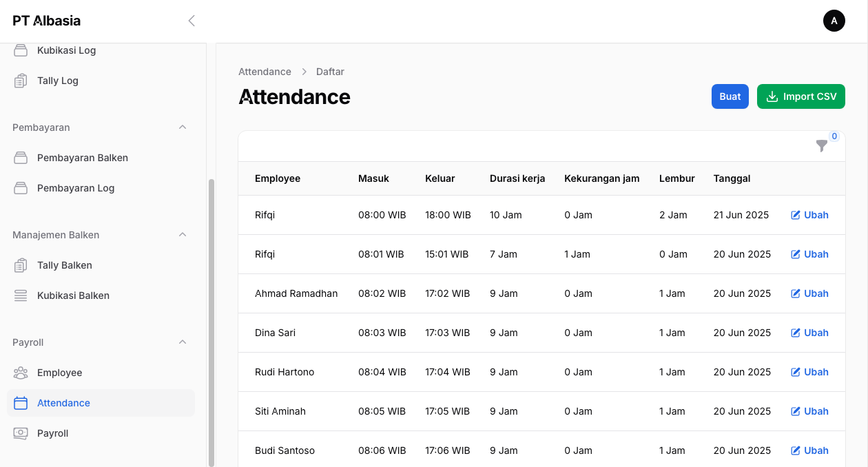Viewport: 868px width, 467px height.
Task: Click the Payroll banknote icon in sidebar
Action: click(21, 433)
